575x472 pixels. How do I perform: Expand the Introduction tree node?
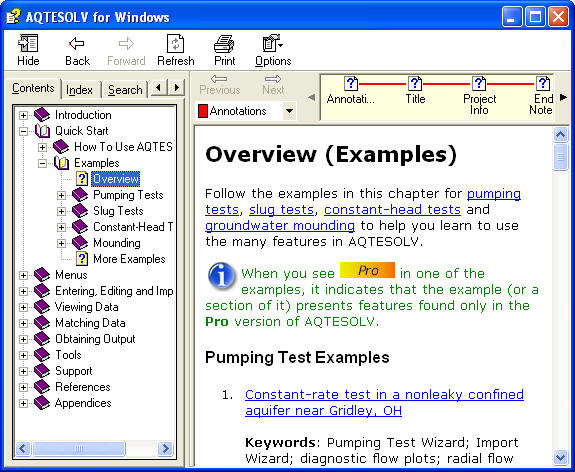23,115
